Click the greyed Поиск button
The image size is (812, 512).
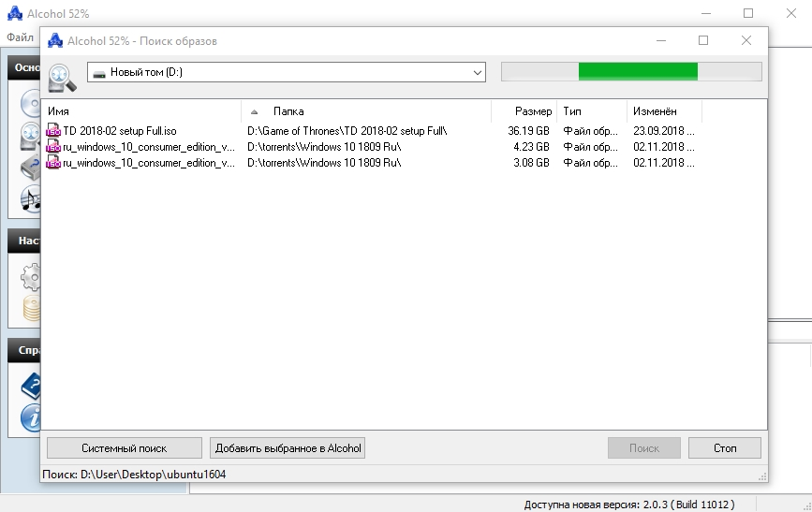644,447
